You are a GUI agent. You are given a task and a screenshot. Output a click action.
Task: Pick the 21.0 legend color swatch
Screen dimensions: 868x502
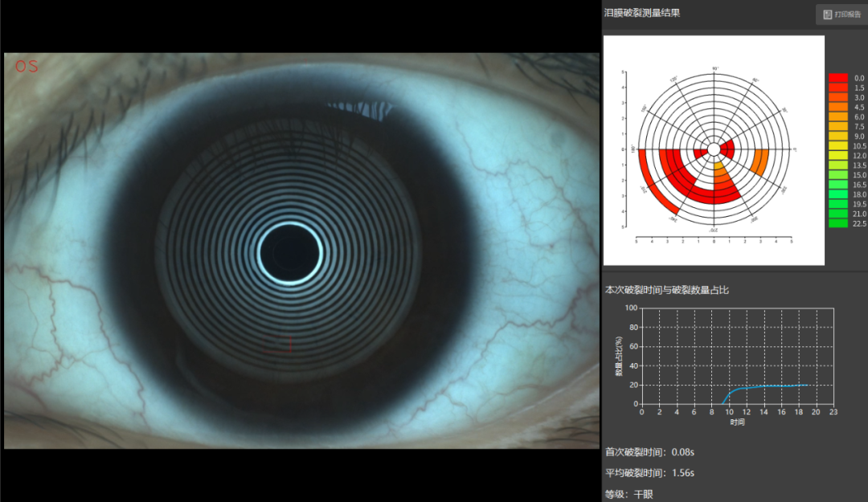tap(838, 214)
